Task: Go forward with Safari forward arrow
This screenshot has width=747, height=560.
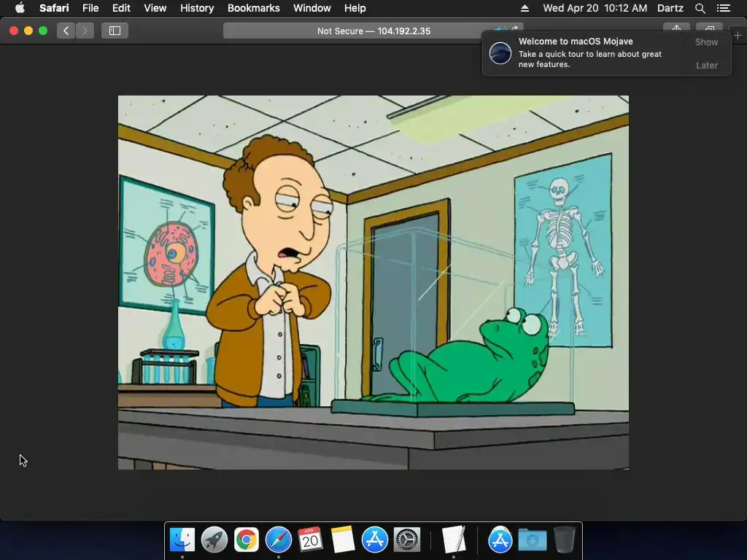Action: 85,31
